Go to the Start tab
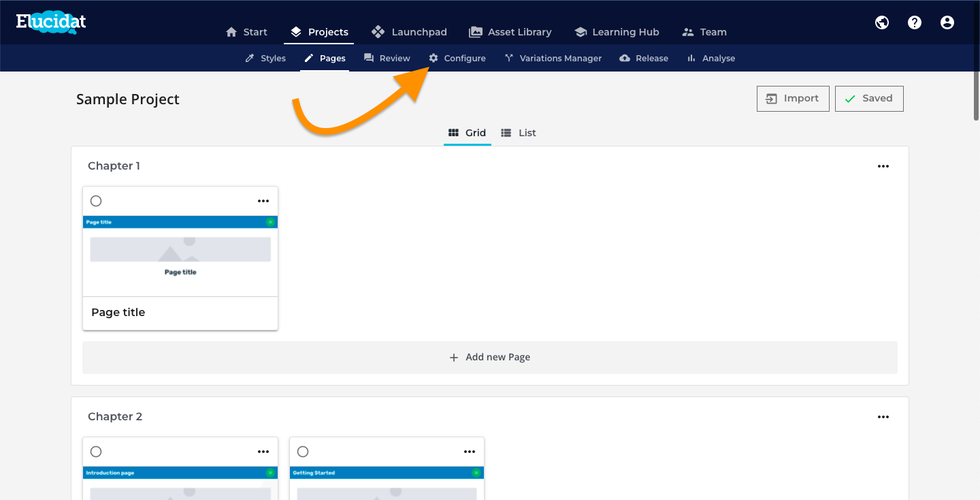The image size is (980, 500). pyautogui.click(x=246, y=32)
